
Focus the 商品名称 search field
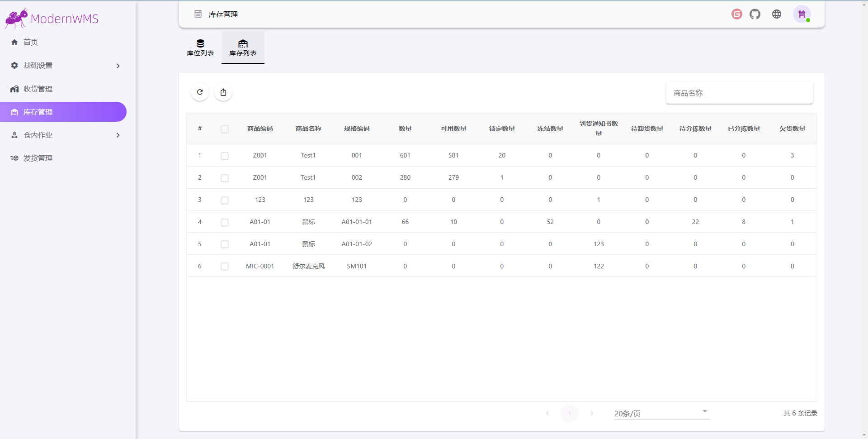coord(739,93)
